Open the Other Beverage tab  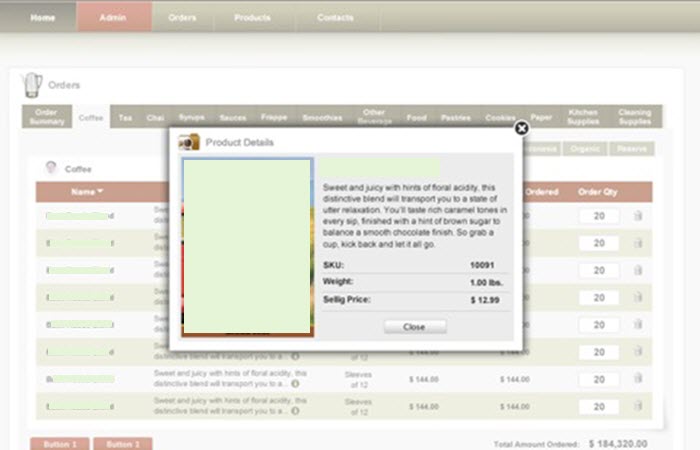(374, 117)
